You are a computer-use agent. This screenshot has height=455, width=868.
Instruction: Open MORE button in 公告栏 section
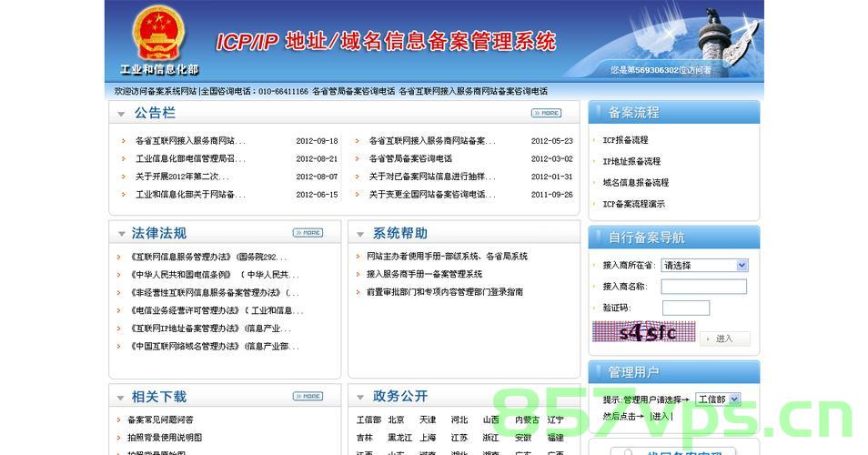547,113
